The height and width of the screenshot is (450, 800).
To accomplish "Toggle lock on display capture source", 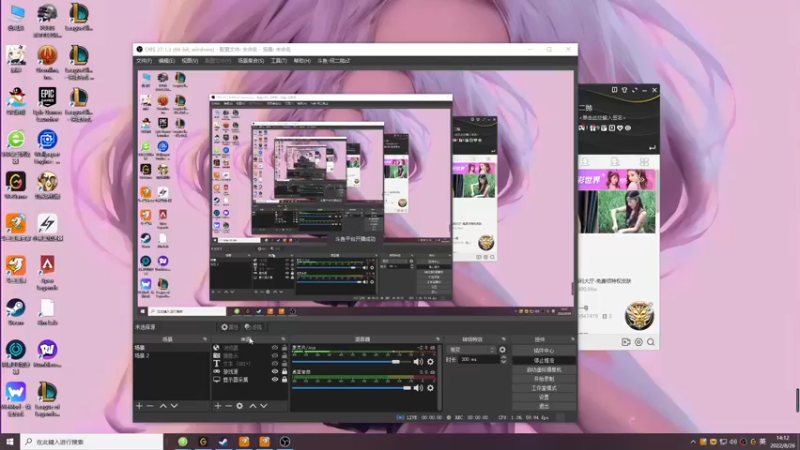I will click(284, 380).
